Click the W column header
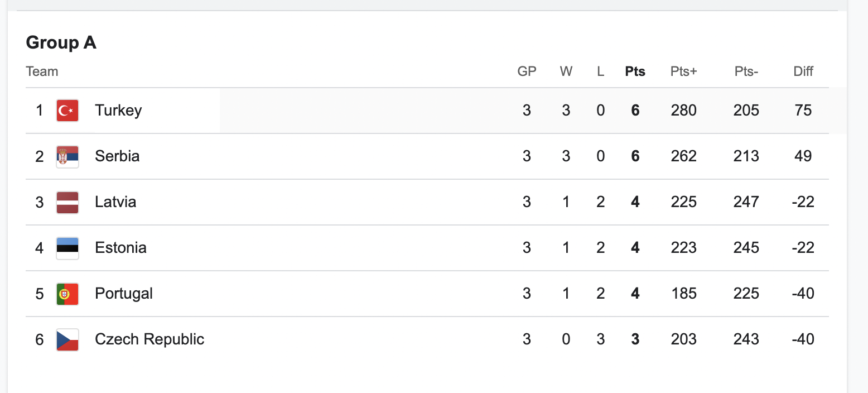Viewport: 868px width, 393px height. click(566, 71)
